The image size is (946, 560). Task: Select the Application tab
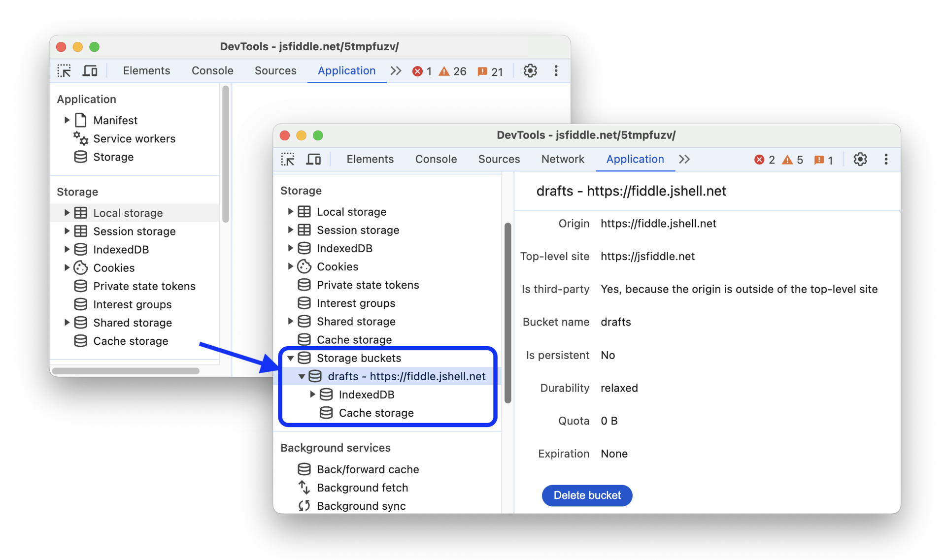click(635, 159)
